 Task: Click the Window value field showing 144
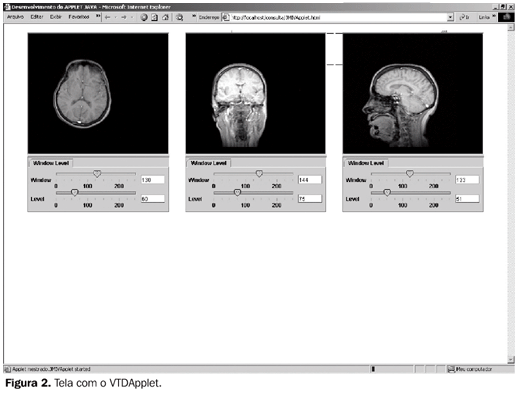point(310,180)
